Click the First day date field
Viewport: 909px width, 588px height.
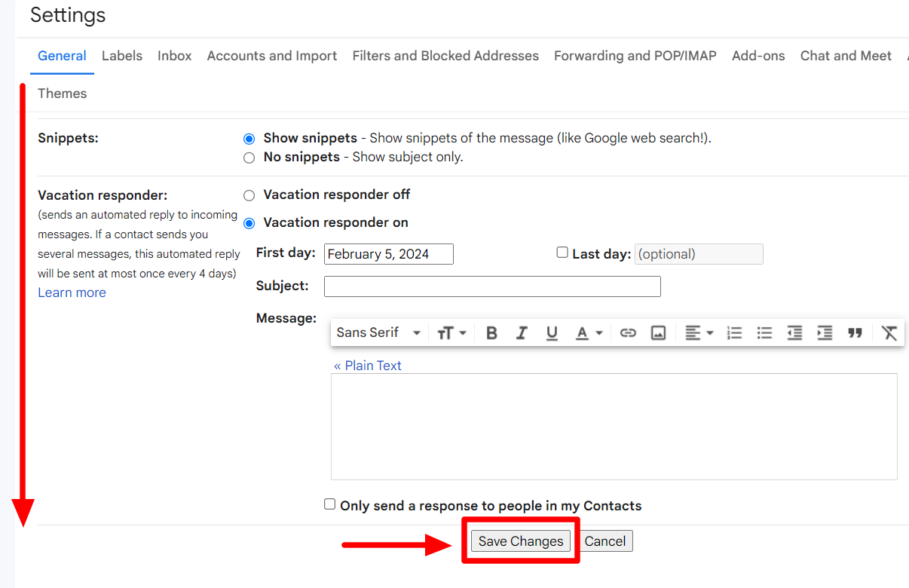[x=389, y=254]
